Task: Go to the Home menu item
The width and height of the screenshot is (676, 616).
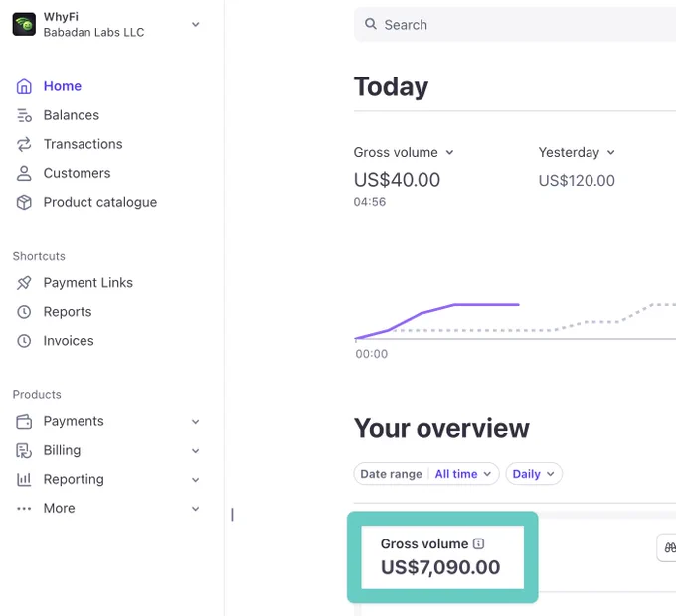Action: [x=62, y=86]
